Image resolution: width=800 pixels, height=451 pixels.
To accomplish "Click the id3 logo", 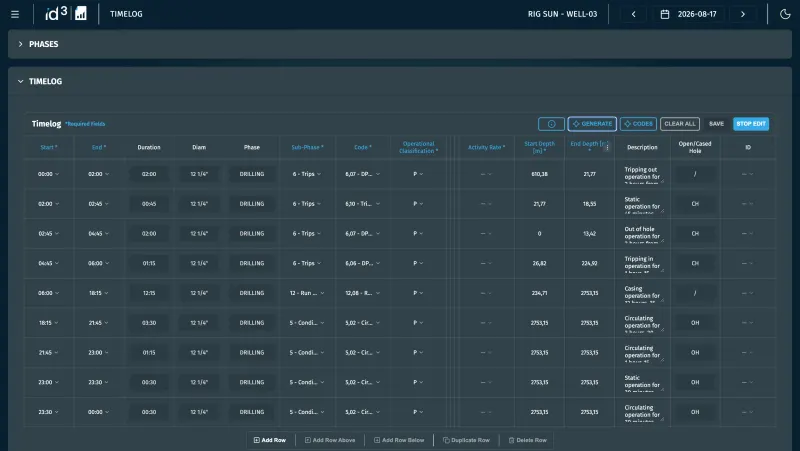I will point(56,14).
